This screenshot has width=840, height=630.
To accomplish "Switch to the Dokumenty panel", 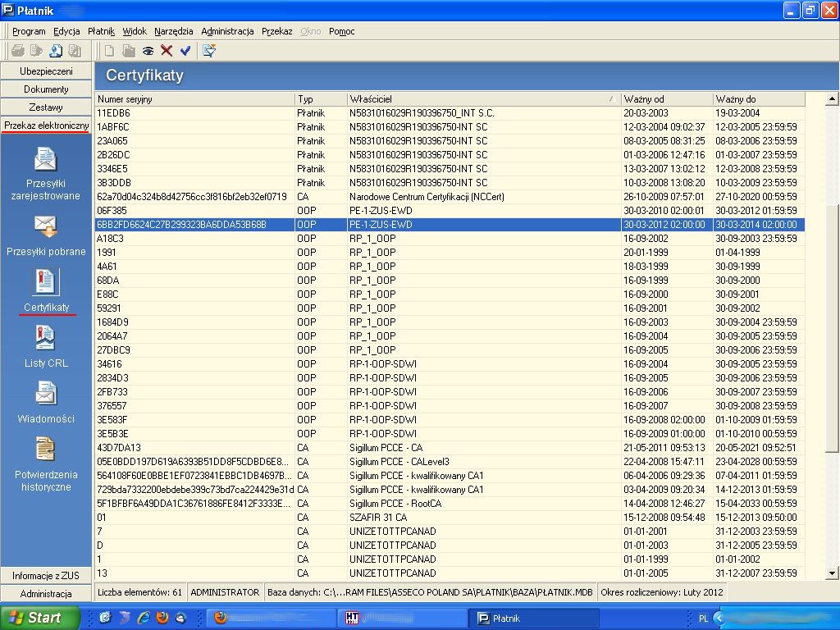I will point(46,89).
